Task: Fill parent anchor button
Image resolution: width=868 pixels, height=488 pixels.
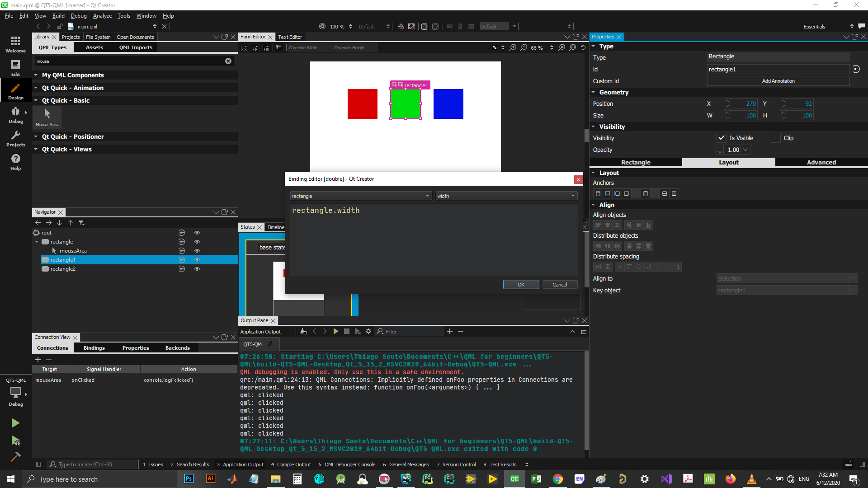Action: (x=646, y=193)
